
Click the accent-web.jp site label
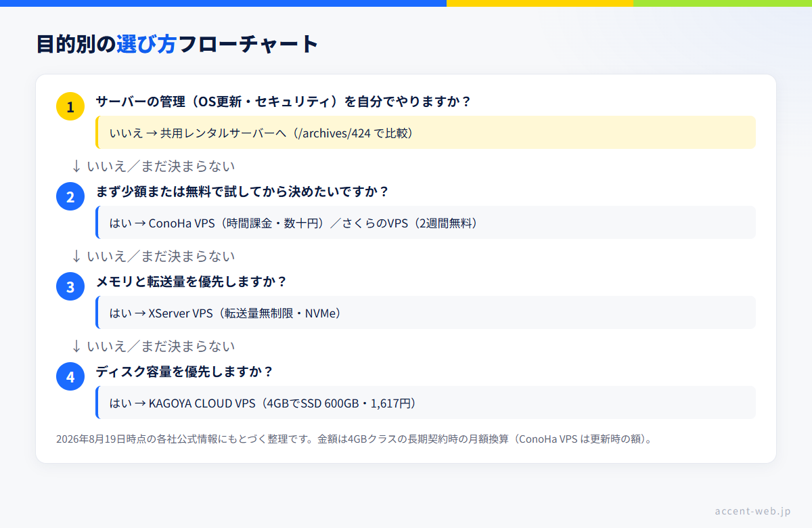752,510
